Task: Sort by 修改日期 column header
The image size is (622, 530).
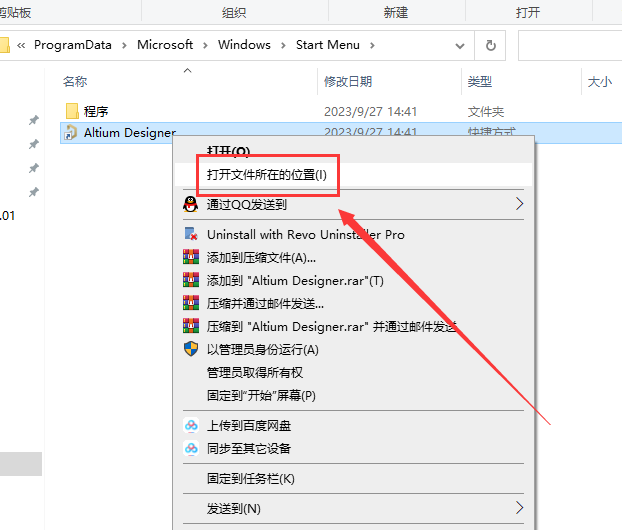Action: pos(348,81)
